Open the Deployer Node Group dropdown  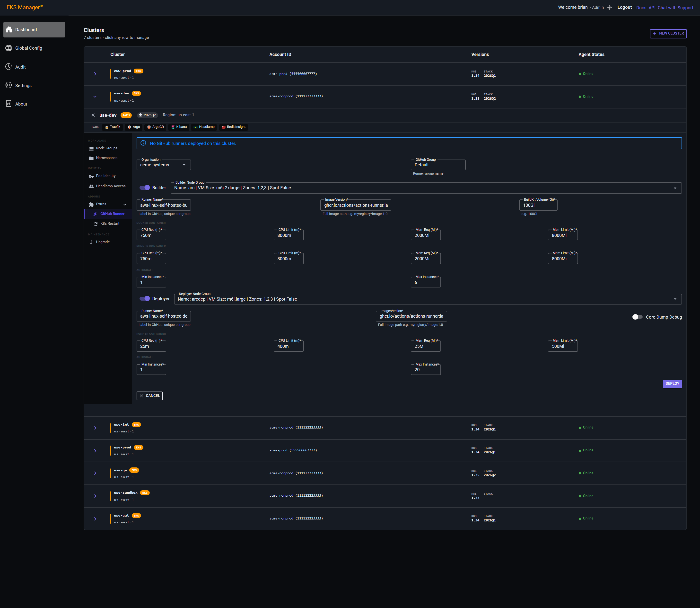[428, 299]
